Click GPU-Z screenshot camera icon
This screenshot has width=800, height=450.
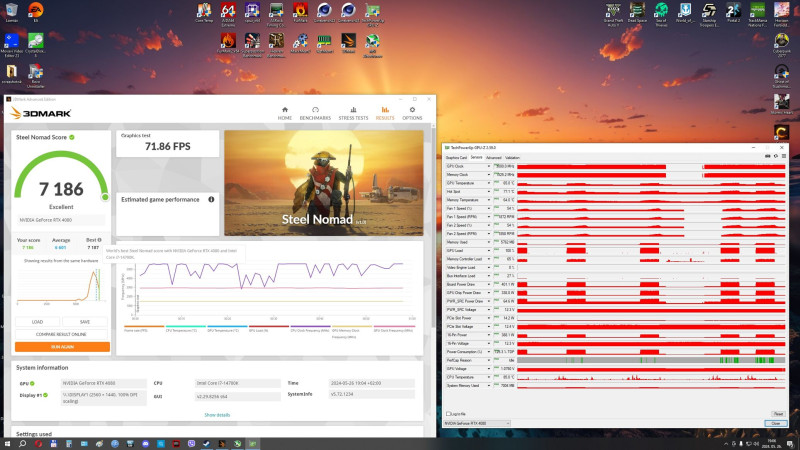coord(767,156)
